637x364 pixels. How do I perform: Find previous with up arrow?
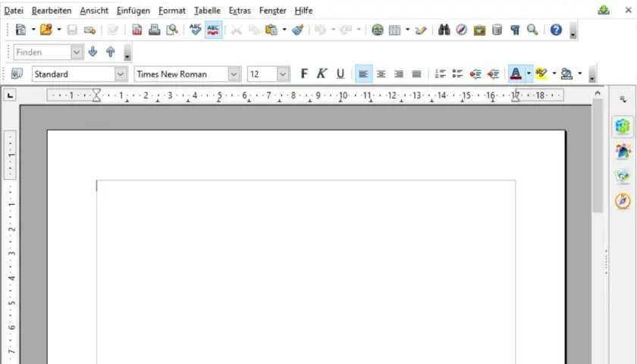tap(111, 52)
